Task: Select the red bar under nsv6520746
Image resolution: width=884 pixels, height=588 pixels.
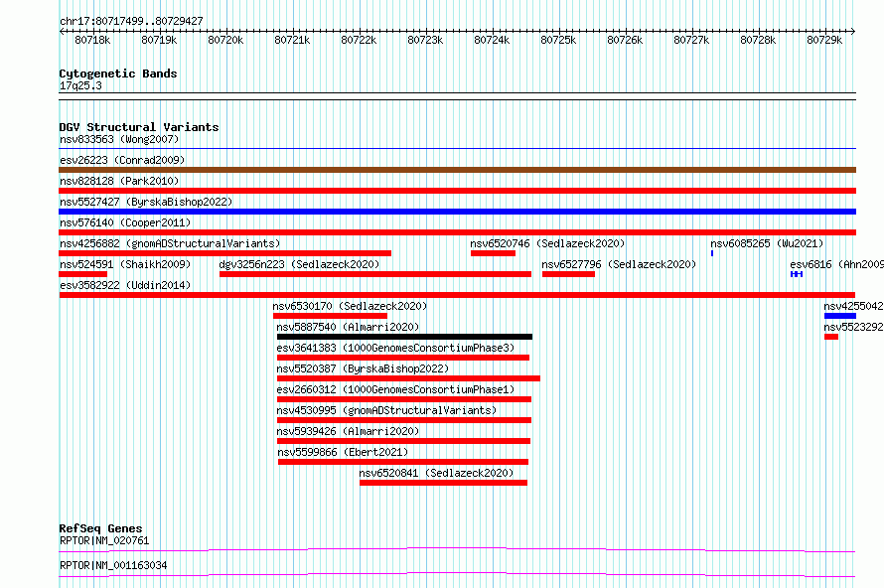Action: click(x=493, y=253)
